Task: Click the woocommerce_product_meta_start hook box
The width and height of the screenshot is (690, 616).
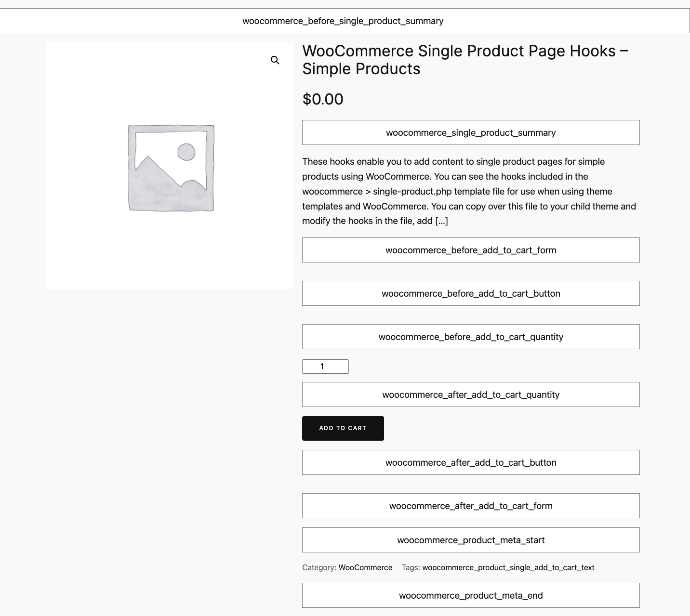Action: point(471,540)
